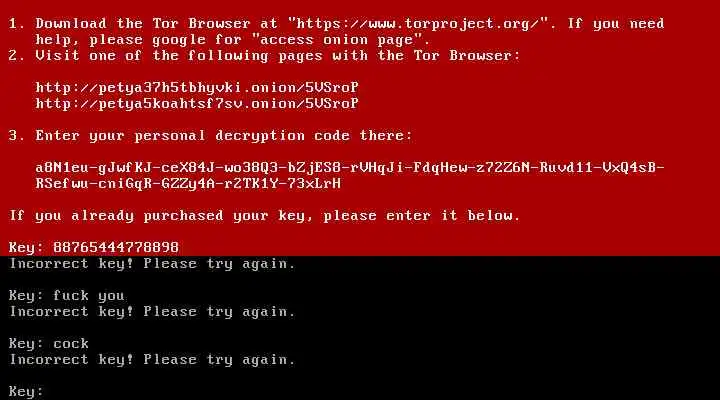720x400 pixels.
Task: Click the 'Download the Tor Browser' instruction
Action: click(x=143, y=23)
